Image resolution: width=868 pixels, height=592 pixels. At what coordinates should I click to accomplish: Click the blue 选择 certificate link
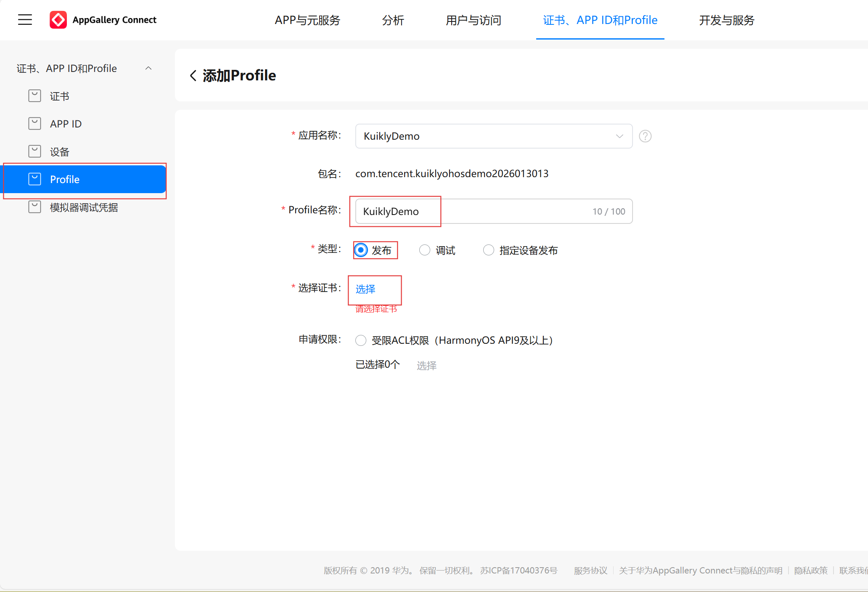click(x=365, y=289)
